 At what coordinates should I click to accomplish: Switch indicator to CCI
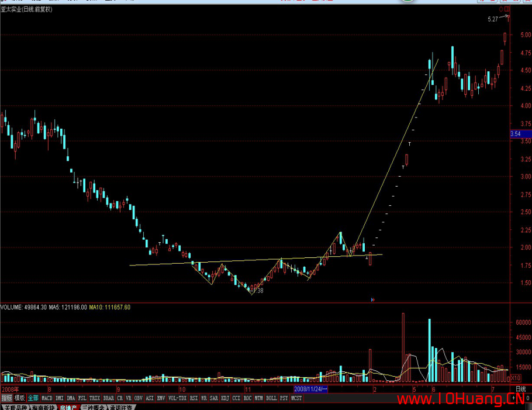pos(236,398)
